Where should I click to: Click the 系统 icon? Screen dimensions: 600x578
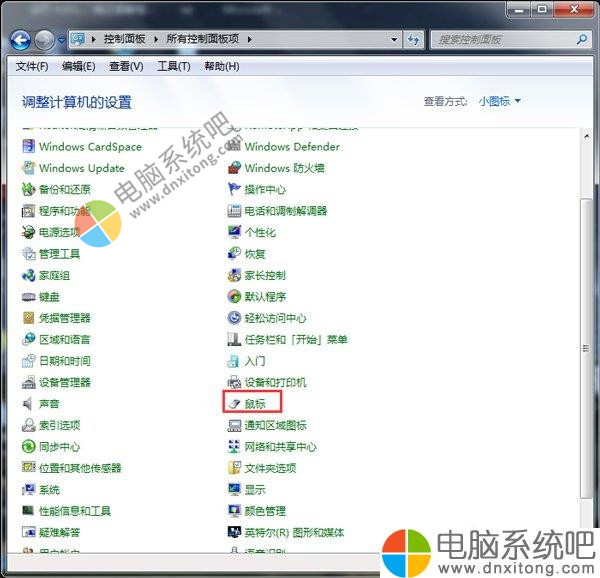pyautogui.click(x=28, y=489)
